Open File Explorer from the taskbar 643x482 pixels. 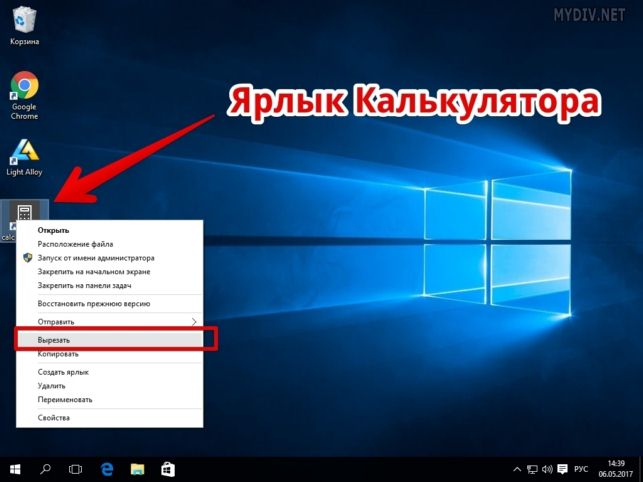click(x=137, y=469)
